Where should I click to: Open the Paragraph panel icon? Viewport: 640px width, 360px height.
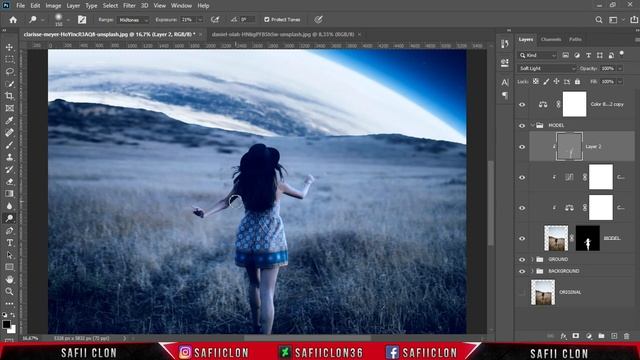[505, 96]
